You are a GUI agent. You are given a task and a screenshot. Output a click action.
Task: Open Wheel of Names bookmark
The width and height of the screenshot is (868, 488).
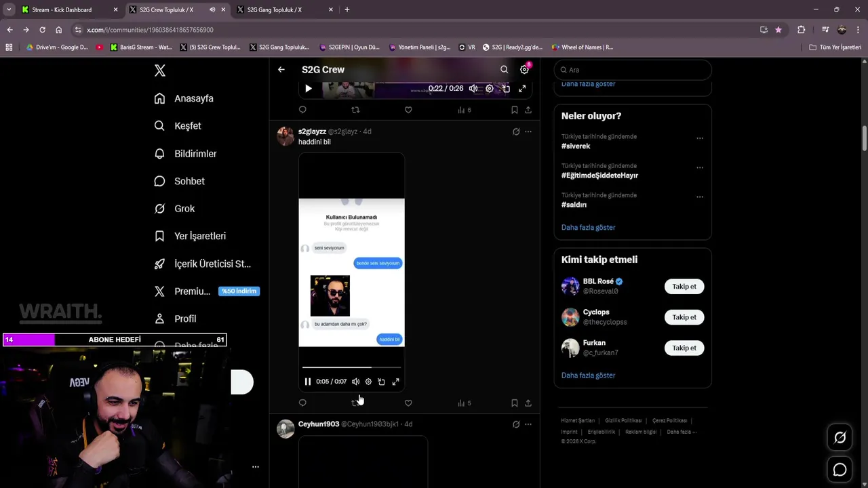[x=582, y=47]
